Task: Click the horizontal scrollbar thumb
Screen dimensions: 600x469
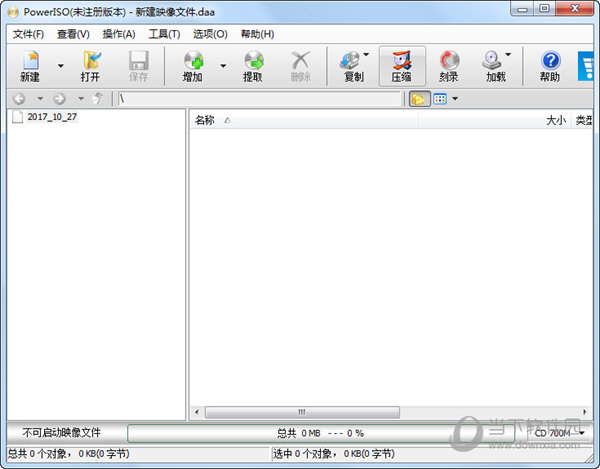Action: [x=302, y=412]
